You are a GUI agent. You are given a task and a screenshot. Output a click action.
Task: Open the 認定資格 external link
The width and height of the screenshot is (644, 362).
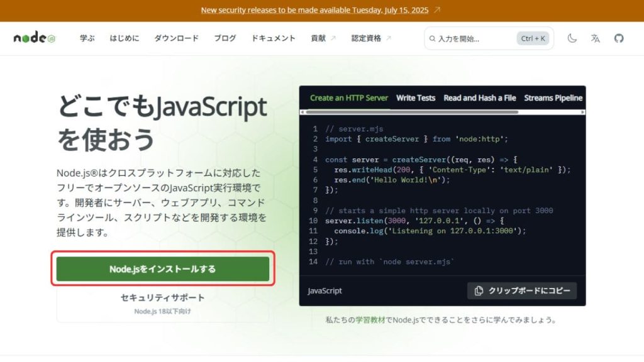[371, 38]
